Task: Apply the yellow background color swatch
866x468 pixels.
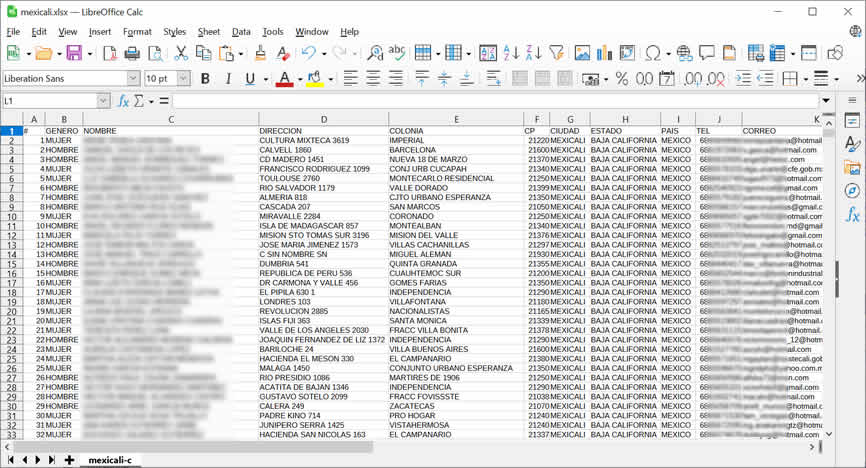Action: pyautogui.click(x=315, y=79)
